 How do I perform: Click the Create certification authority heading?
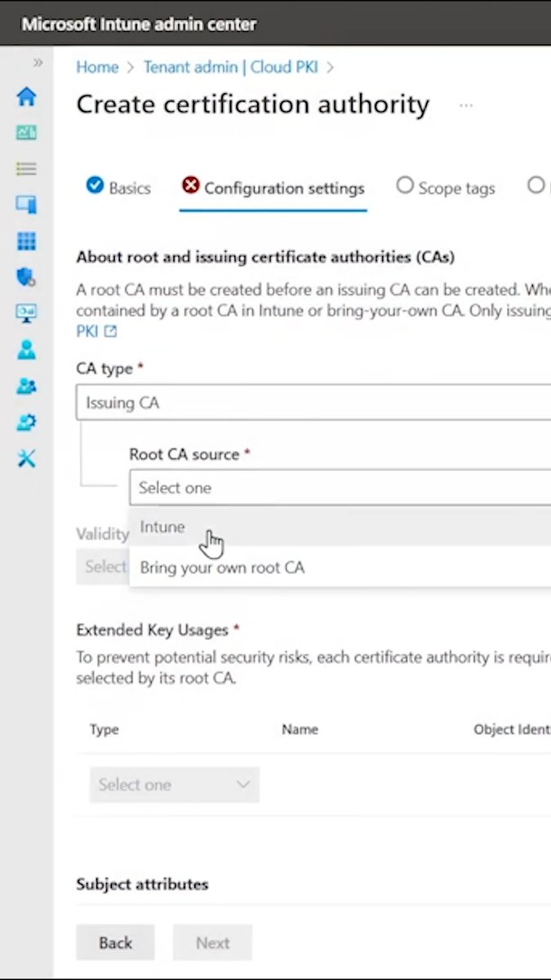click(x=252, y=105)
